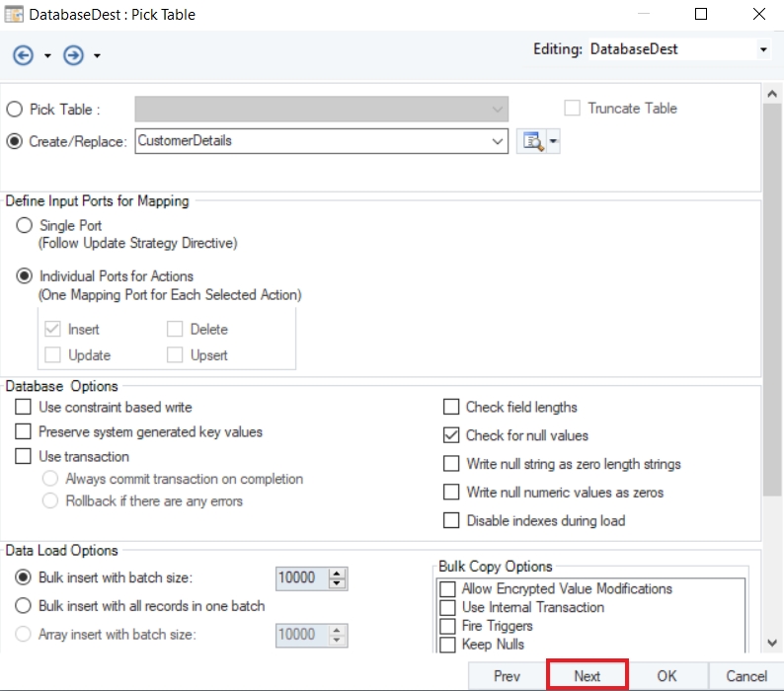
Task: Enable Use constraint based write
Action: click(x=23, y=407)
